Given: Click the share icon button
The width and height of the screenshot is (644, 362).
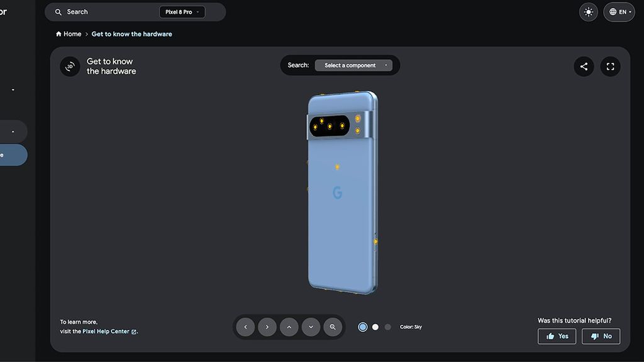Looking at the screenshot, I should [584, 67].
